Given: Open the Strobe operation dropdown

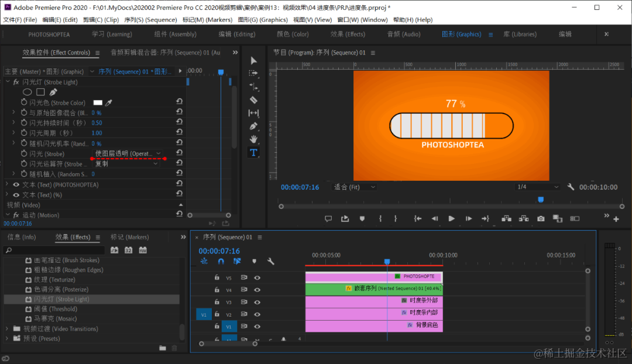Looking at the screenshot, I should tap(128, 153).
